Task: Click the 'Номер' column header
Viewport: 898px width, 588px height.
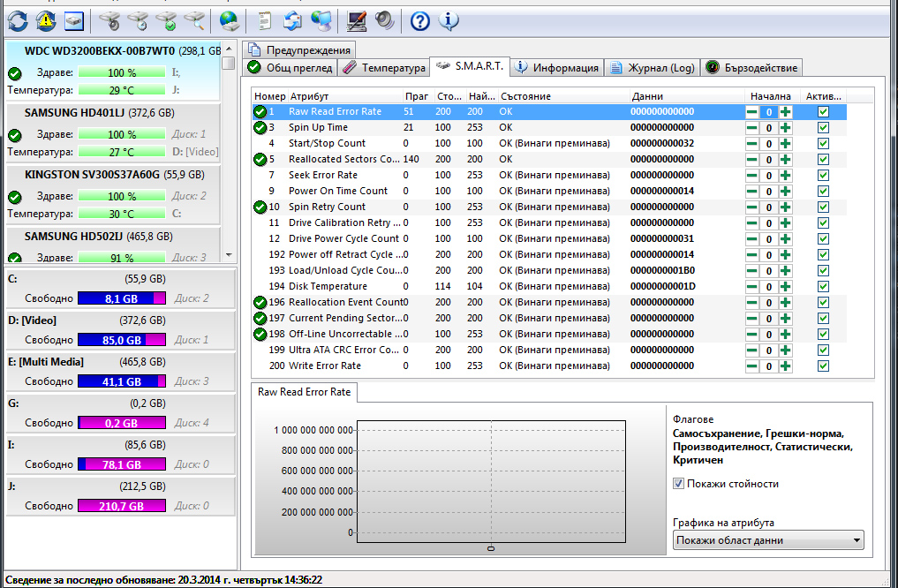Action: [x=269, y=96]
